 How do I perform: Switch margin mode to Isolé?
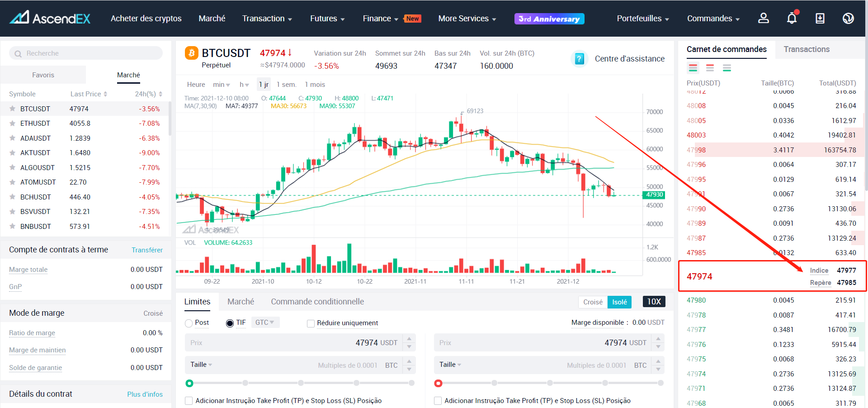619,302
